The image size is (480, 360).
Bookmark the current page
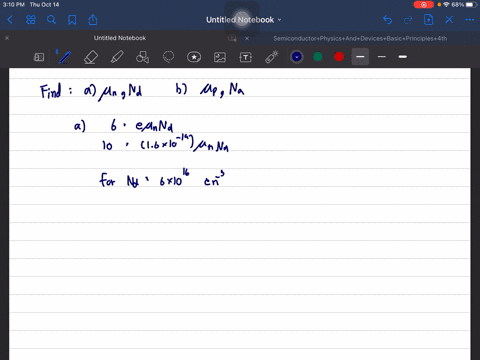tap(72, 20)
